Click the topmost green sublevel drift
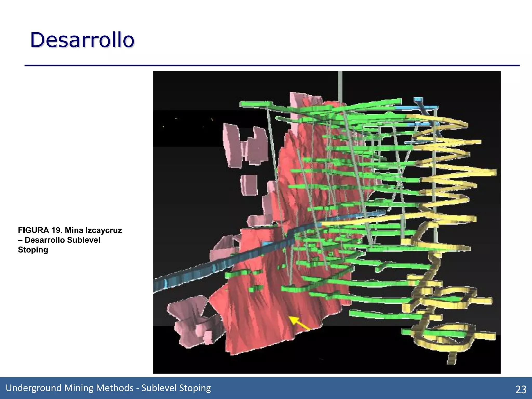Viewport: 532px width, 399px height. [x=256, y=104]
